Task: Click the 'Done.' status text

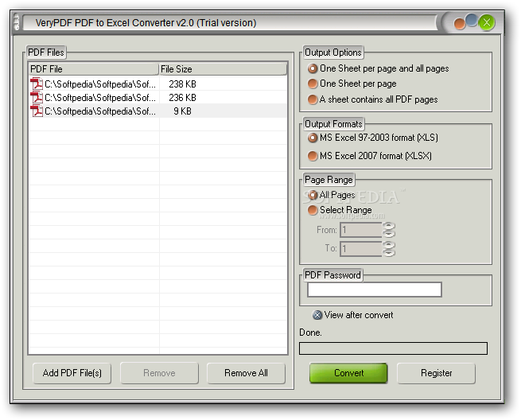Action: click(x=310, y=332)
